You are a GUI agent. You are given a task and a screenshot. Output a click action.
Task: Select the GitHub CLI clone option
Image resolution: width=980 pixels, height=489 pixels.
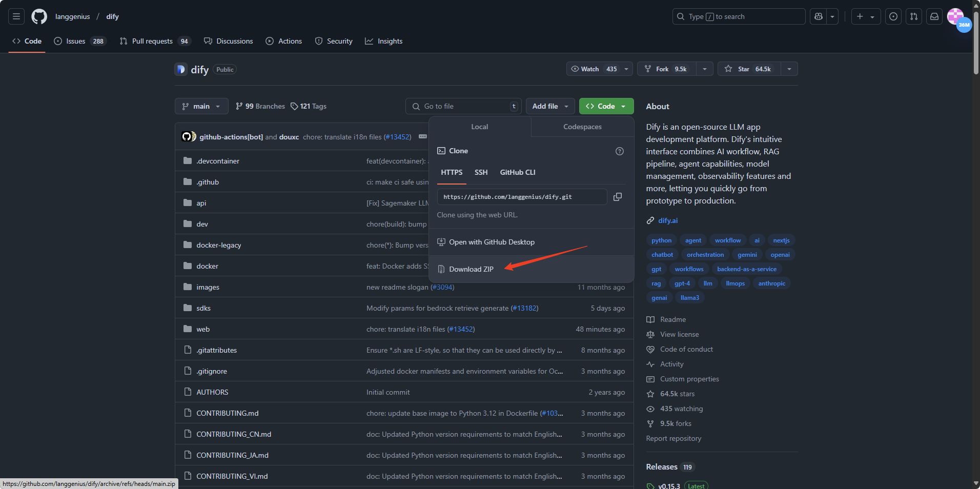pyautogui.click(x=518, y=172)
